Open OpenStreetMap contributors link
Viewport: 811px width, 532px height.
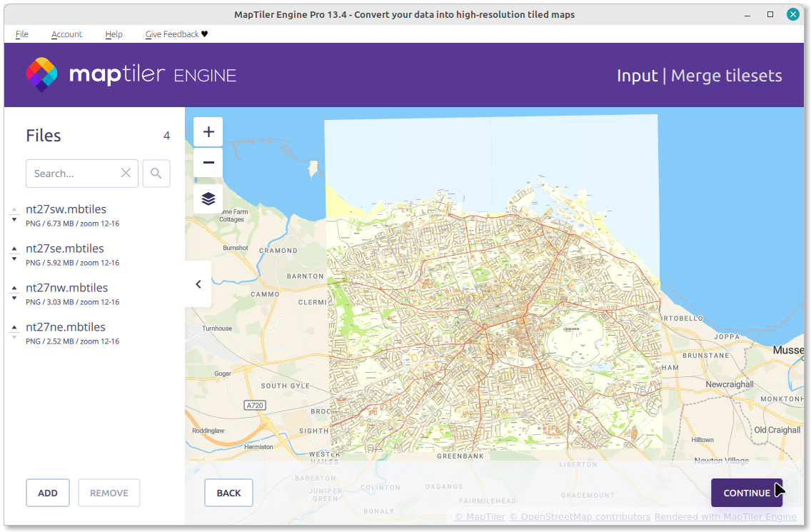(580, 516)
